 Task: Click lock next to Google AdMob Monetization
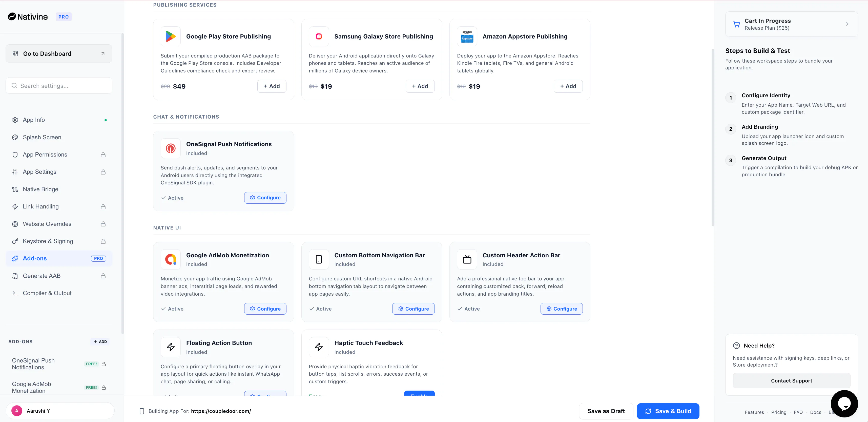click(x=104, y=388)
